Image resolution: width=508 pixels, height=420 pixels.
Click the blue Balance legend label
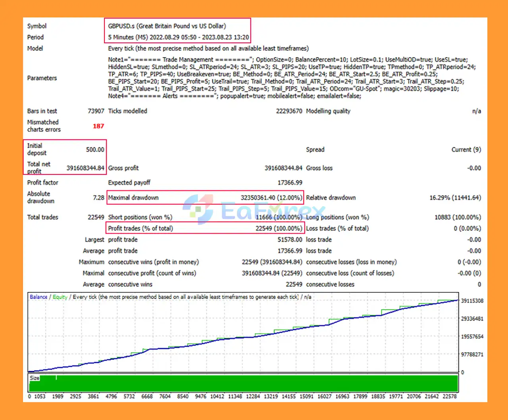38,297
